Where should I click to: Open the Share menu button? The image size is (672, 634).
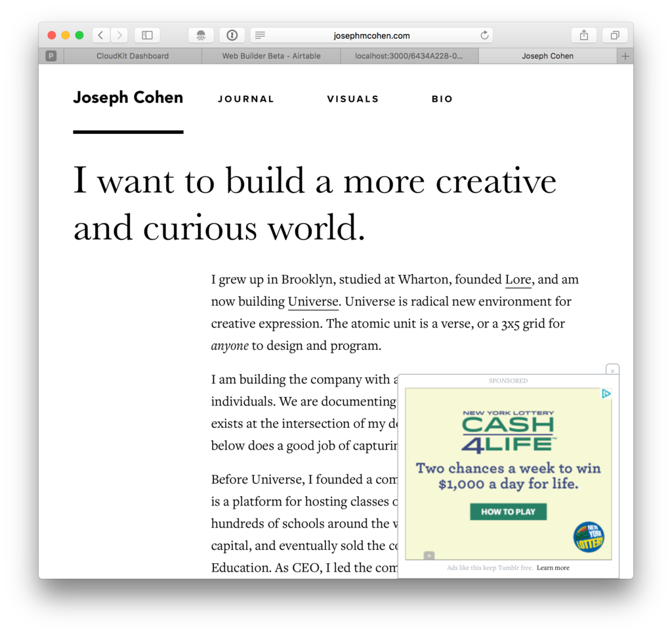584,35
